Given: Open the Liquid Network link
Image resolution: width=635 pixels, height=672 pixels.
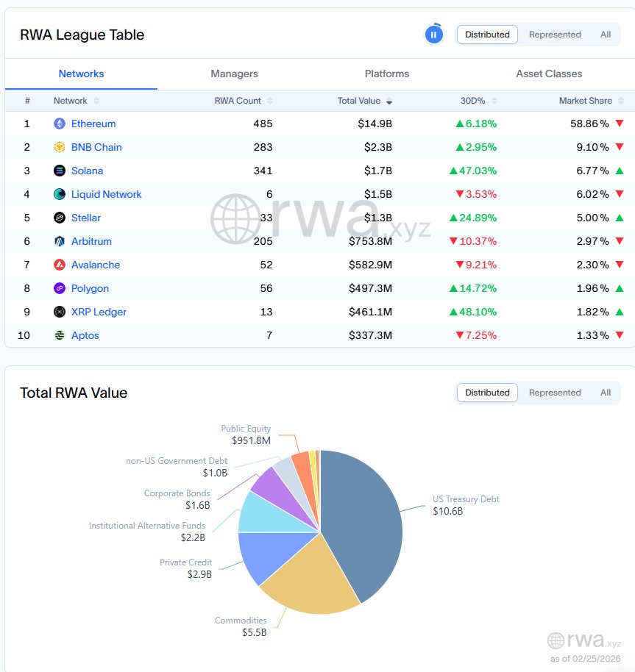Looking at the screenshot, I should (x=107, y=194).
